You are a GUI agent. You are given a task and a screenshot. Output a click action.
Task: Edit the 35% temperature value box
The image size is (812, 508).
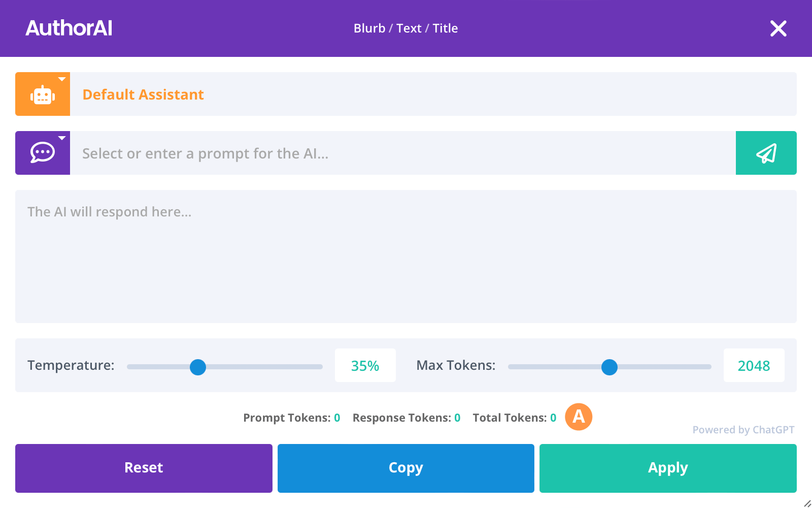point(365,365)
